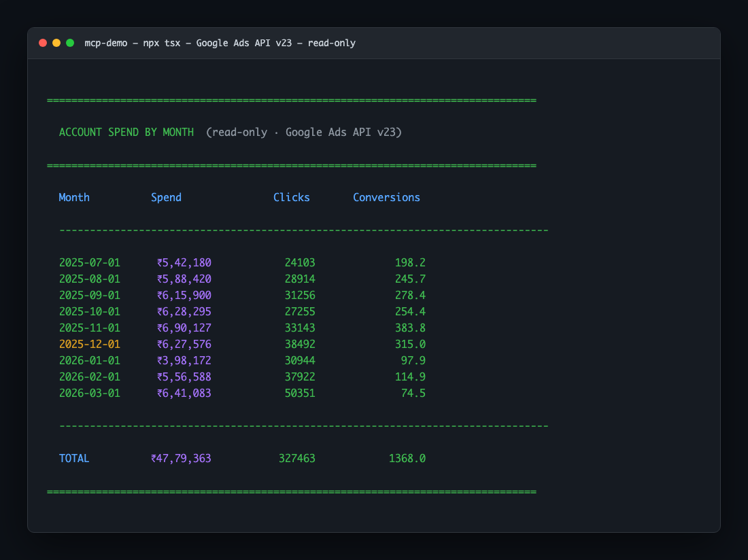Click the clicks value 33143
The image size is (748, 560).
[300, 328]
